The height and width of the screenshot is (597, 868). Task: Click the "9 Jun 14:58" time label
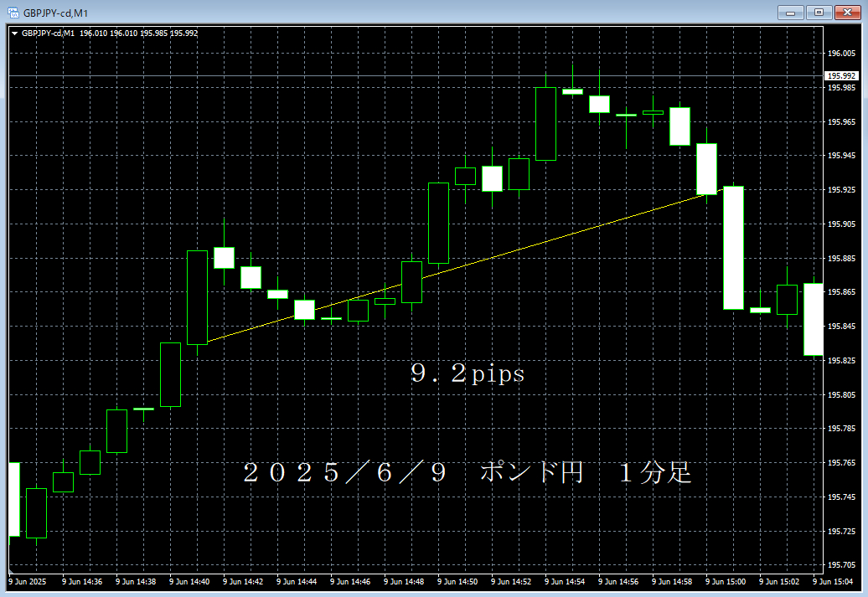pyautogui.click(x=672, y=581)
